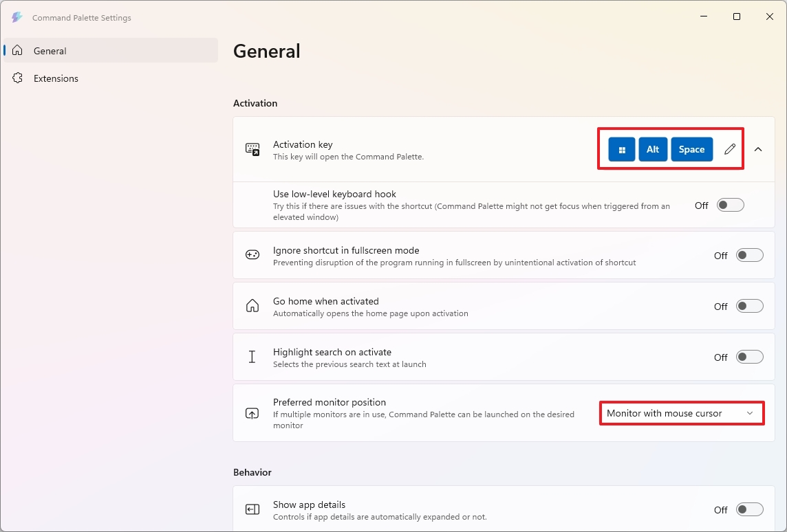Viewport: 787px width, 532px height.
Task: Click the activation key keyboard icon
Action: (x=252, y=149)
